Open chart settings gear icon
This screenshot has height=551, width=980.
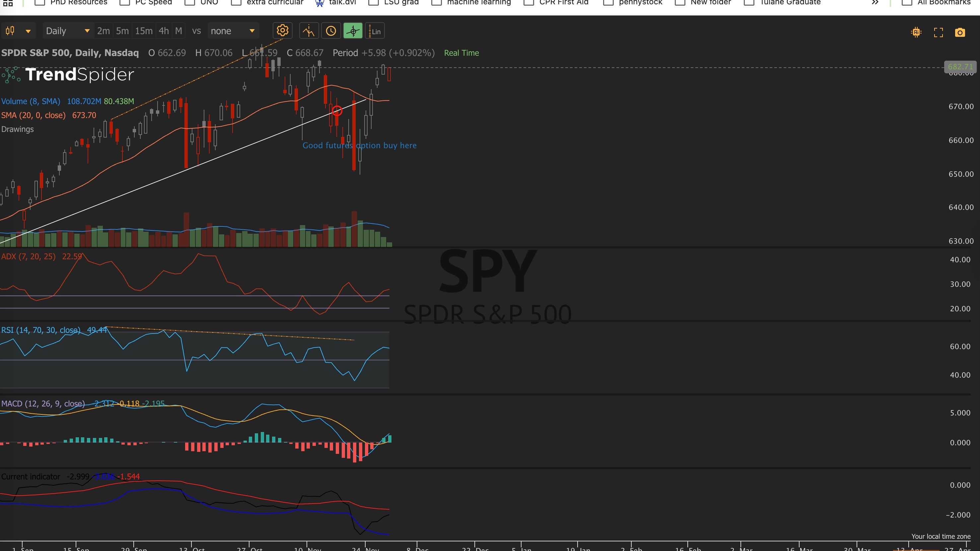point(282,31)
